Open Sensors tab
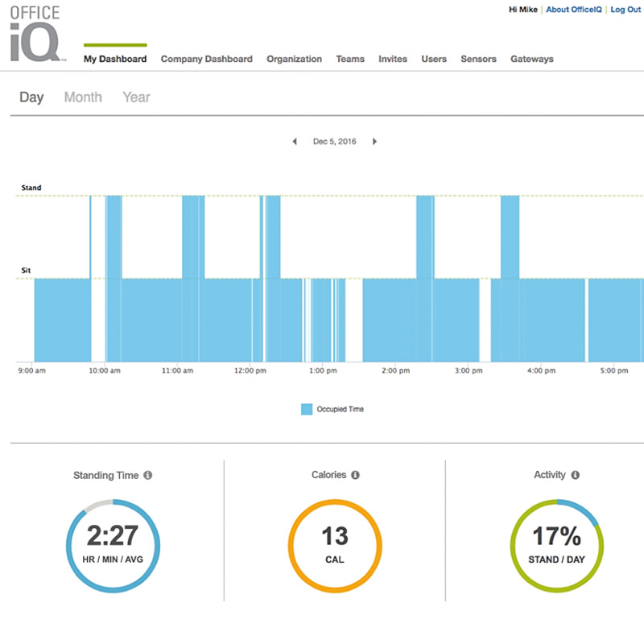The image size is (644, 644). click(478, 59)
